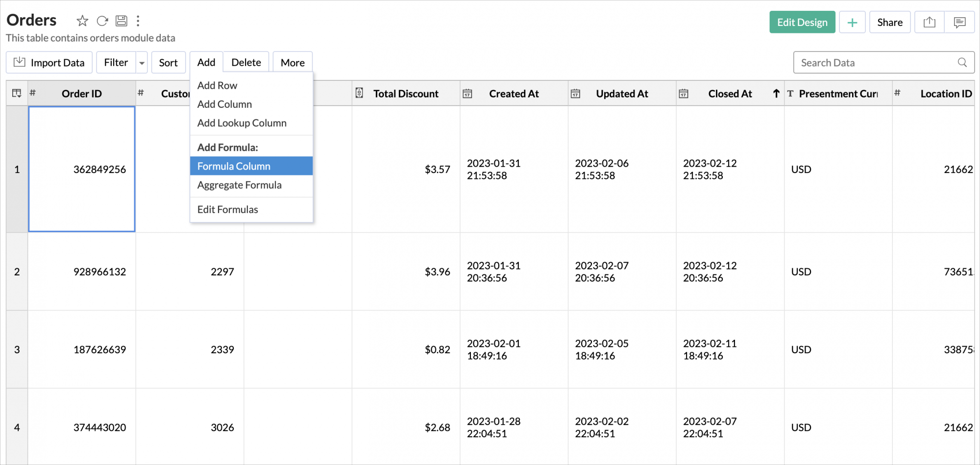The height and width of the screenshot is (465, 980).
Task: Click the Edit Design button
Action: click(802, 23)
